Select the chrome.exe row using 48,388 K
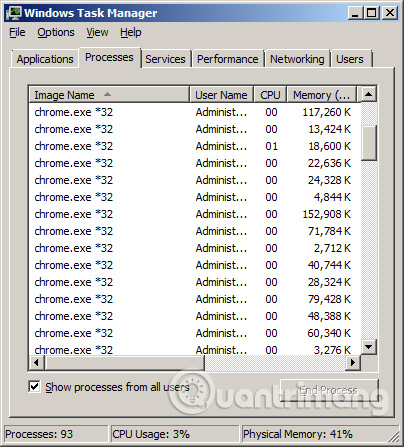This screenshot has width=404, height=447. pyautogui.click(x=195, y=316)
